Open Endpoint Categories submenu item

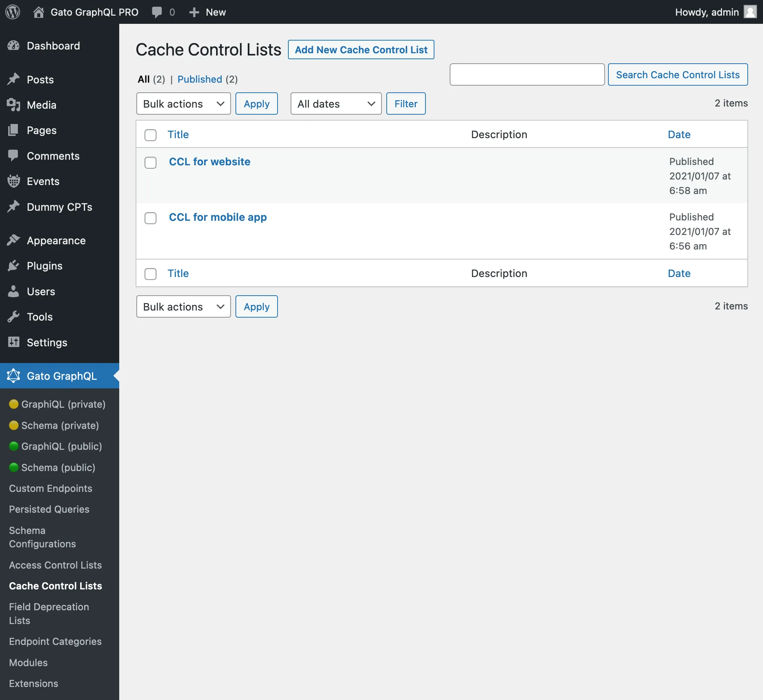[55, 641]
